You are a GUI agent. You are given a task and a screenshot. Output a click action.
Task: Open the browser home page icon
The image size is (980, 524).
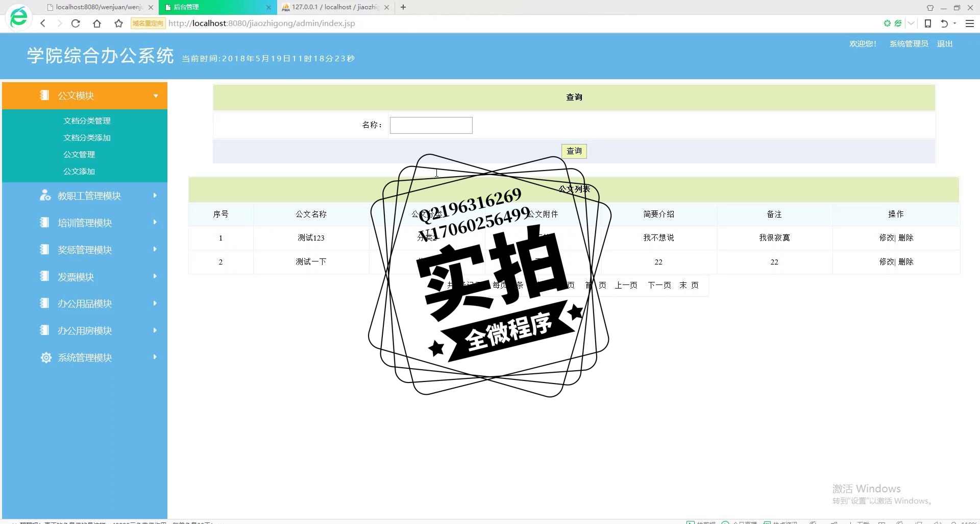[x=97, y=23]
